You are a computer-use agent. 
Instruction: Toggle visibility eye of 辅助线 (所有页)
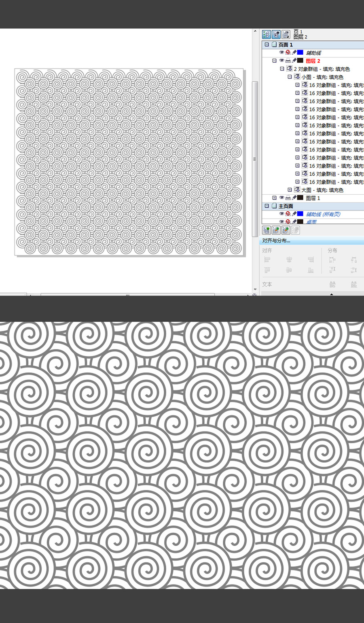[x=281, y=213]
